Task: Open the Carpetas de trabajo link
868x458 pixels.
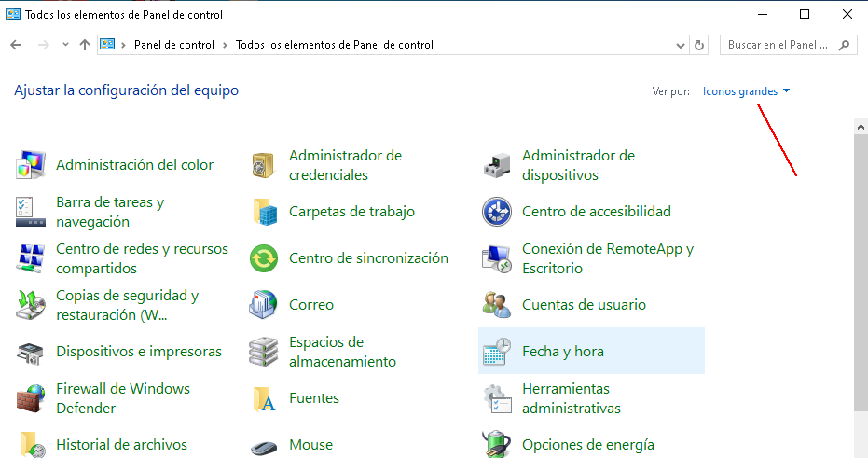Action: [x=351, y=212]
